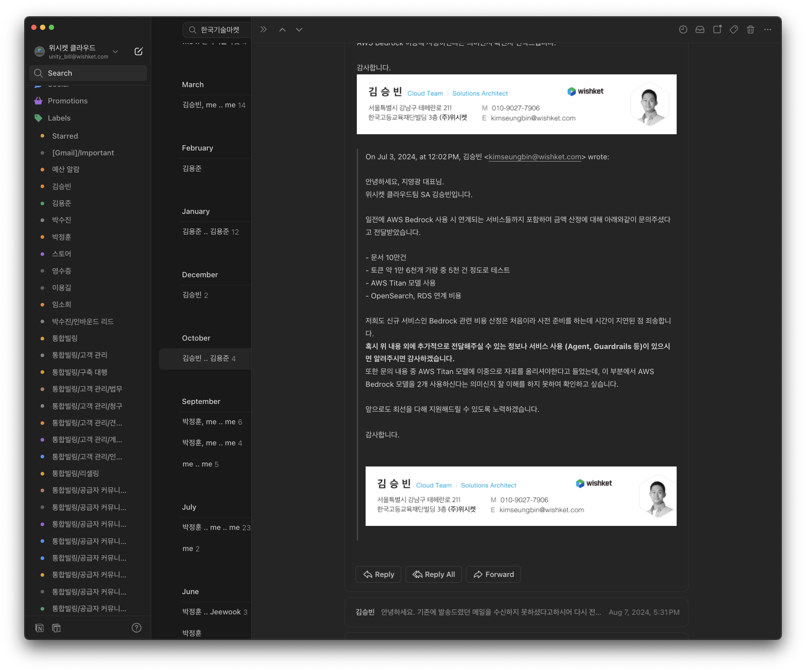Click the Reply All button
806x672 pixels.
[433, 574]
